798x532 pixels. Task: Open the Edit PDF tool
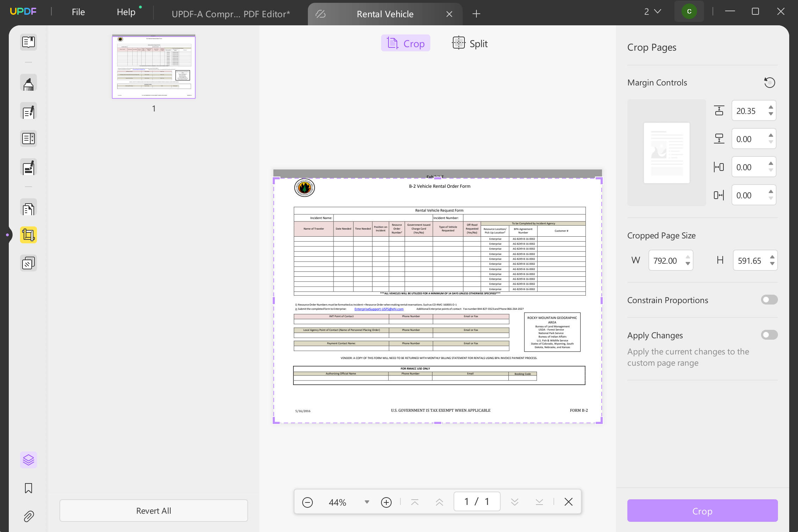(x=28, y=111)
